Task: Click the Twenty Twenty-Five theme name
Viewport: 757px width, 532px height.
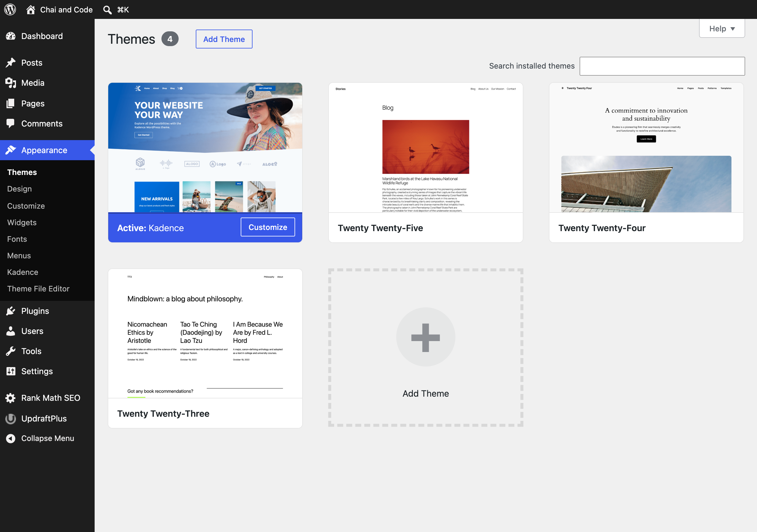Action: [380, 228]
